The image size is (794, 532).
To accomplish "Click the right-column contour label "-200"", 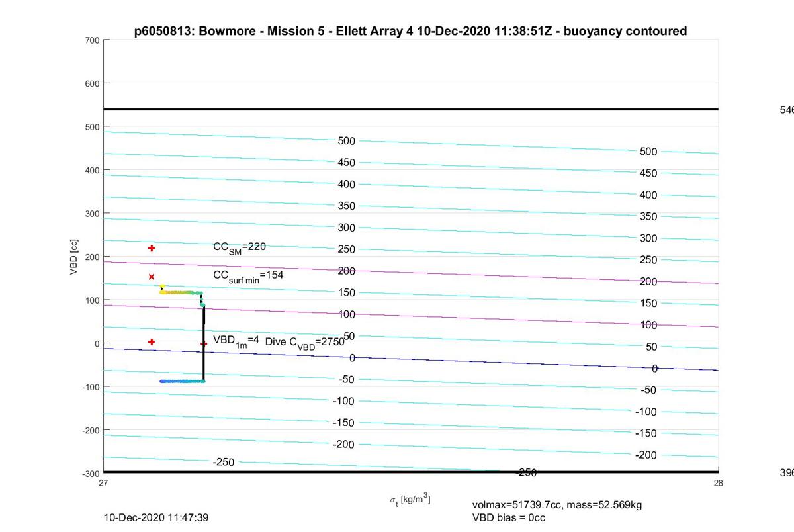I will click(646, 455).
